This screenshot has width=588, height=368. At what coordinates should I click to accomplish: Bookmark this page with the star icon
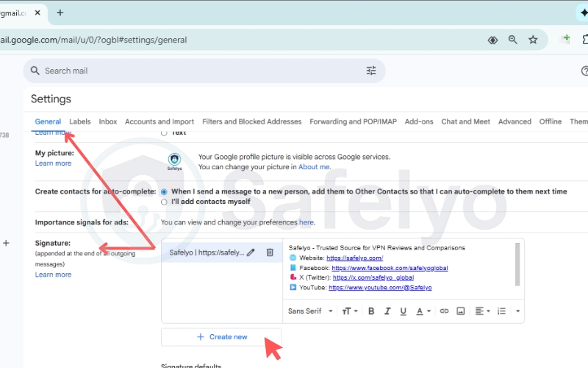[x=533, y=40]
